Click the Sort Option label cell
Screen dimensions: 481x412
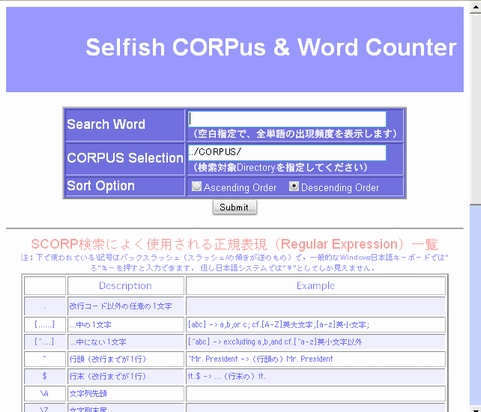[125, 186]
